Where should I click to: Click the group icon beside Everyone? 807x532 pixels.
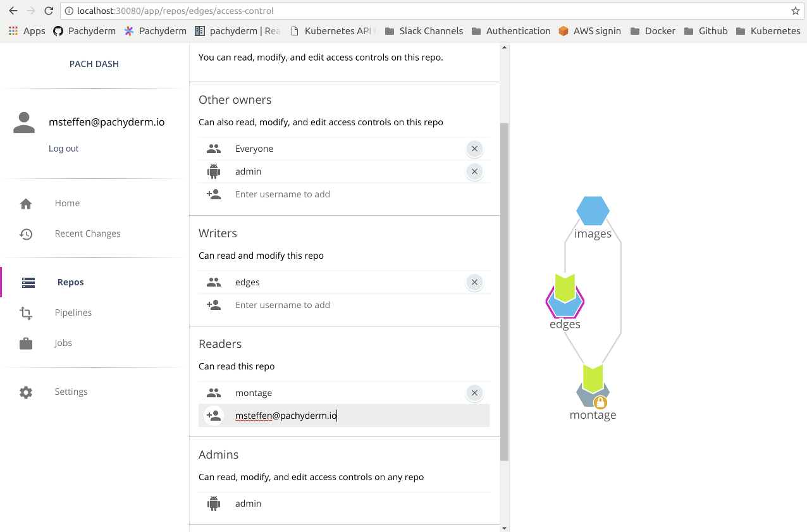tap(214, 149)
